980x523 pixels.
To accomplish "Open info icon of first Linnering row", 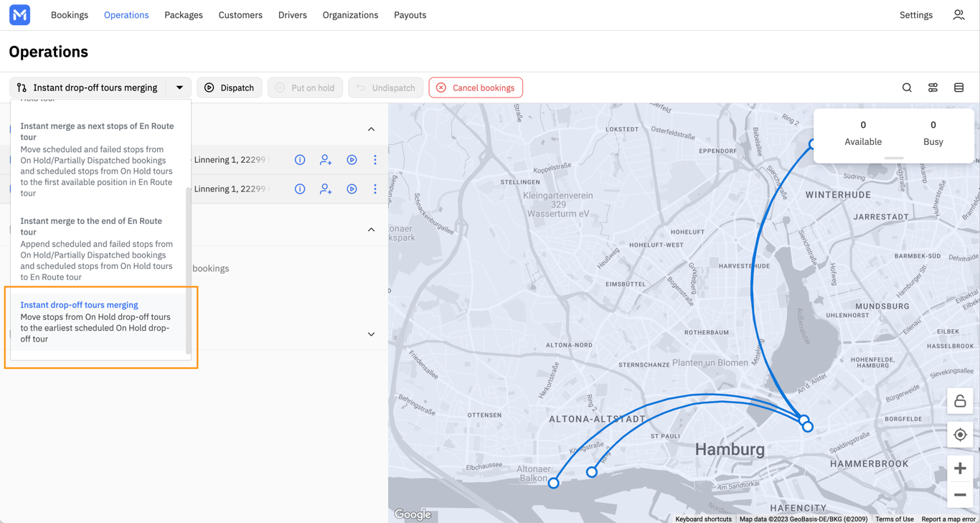I will point(300,160).
